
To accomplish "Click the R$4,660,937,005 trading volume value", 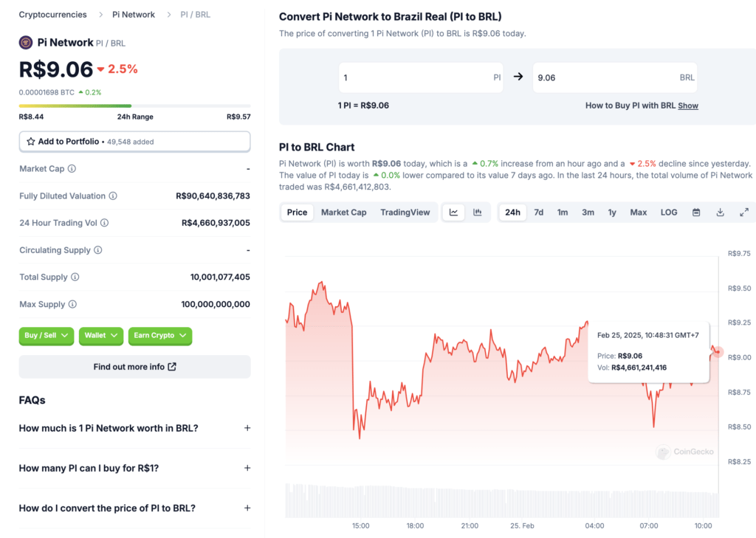I will (x=216, y=223).
